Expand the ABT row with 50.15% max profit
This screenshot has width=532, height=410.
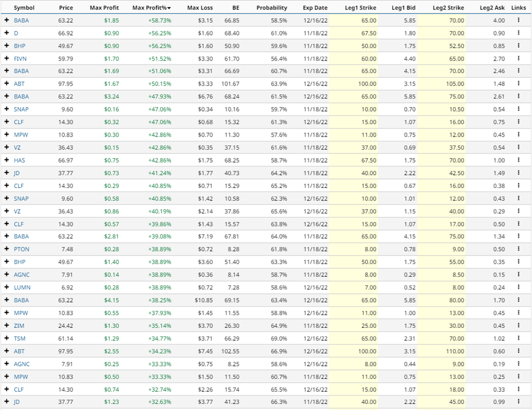6,84
